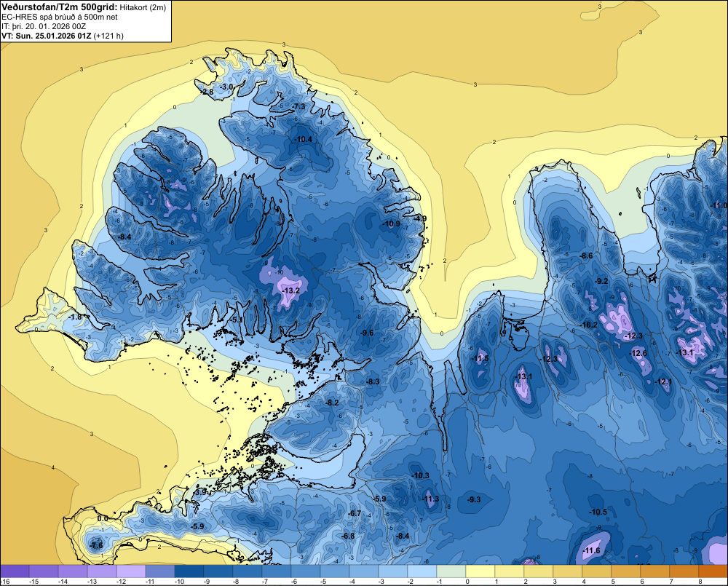The height and width of the screenshot is (586, 728).
Task: Click the '-8.2' temperature label
Action: pyautogui.click(x=332, y=403)
